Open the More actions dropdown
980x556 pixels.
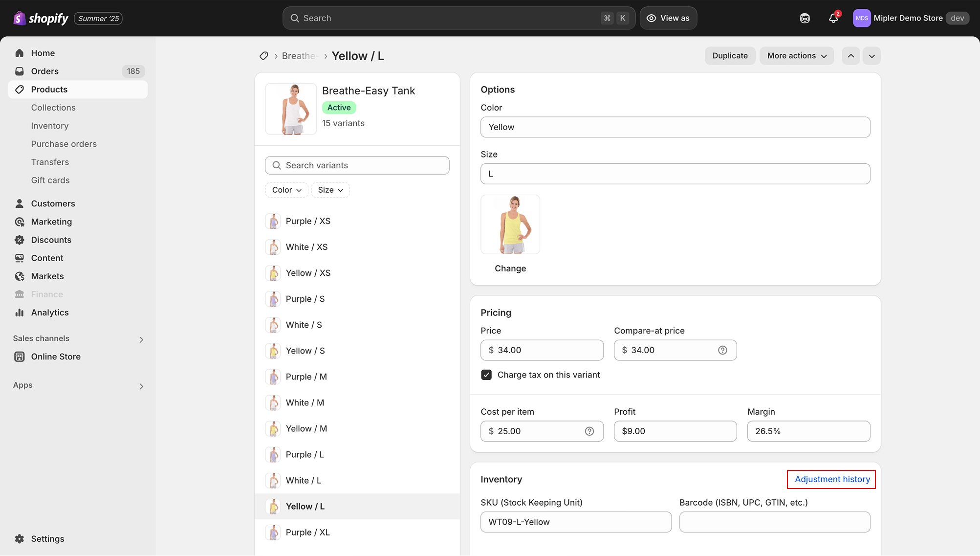(x=797, y=56)
